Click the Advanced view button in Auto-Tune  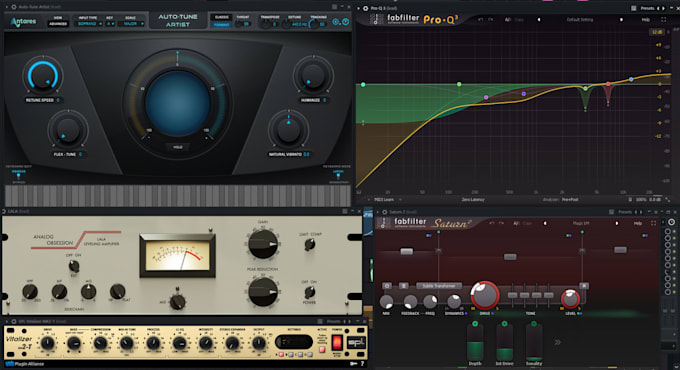58,24
